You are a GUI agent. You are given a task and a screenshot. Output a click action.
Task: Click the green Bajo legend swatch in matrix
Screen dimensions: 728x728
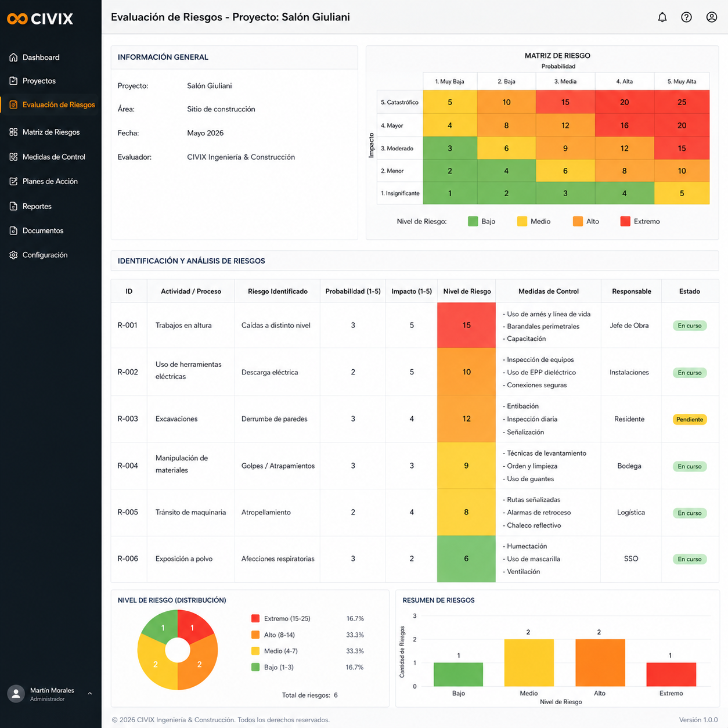[x=473, y=221]
